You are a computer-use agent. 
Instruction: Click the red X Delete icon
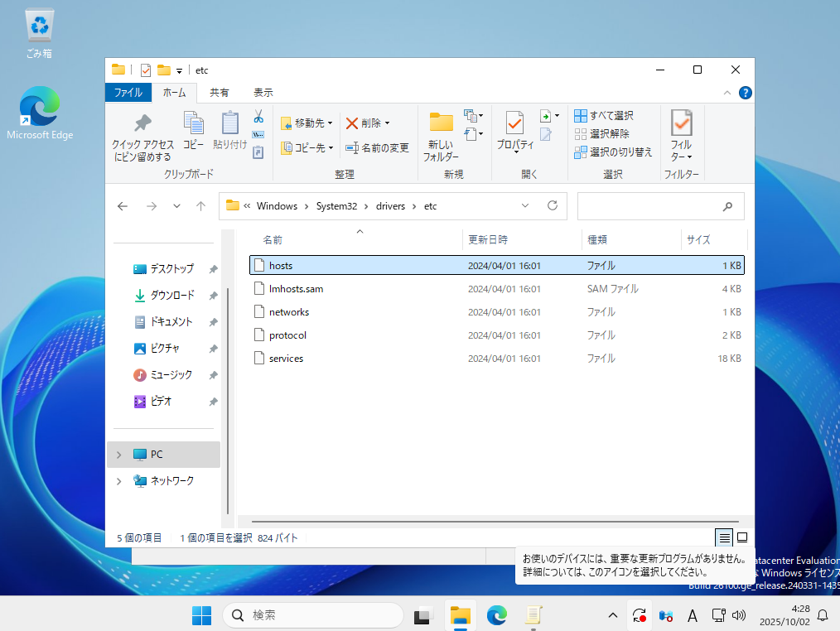point(352,123)
